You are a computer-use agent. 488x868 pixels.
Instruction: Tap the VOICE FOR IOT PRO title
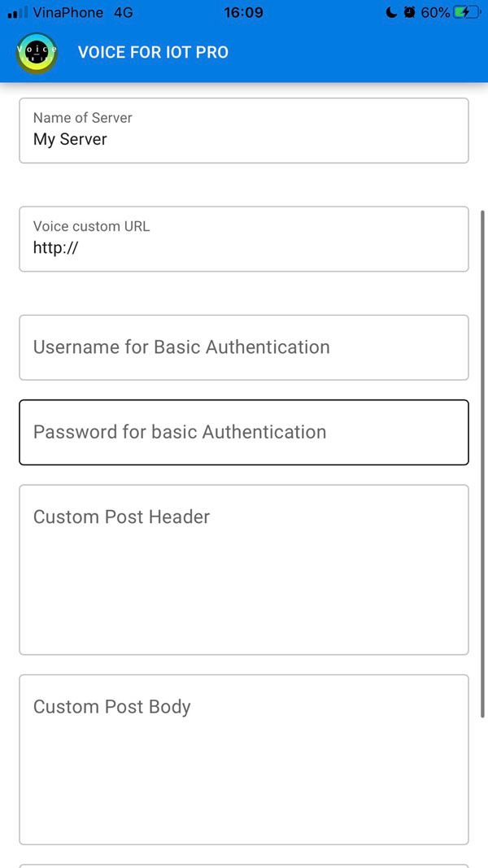click(153, 53)
